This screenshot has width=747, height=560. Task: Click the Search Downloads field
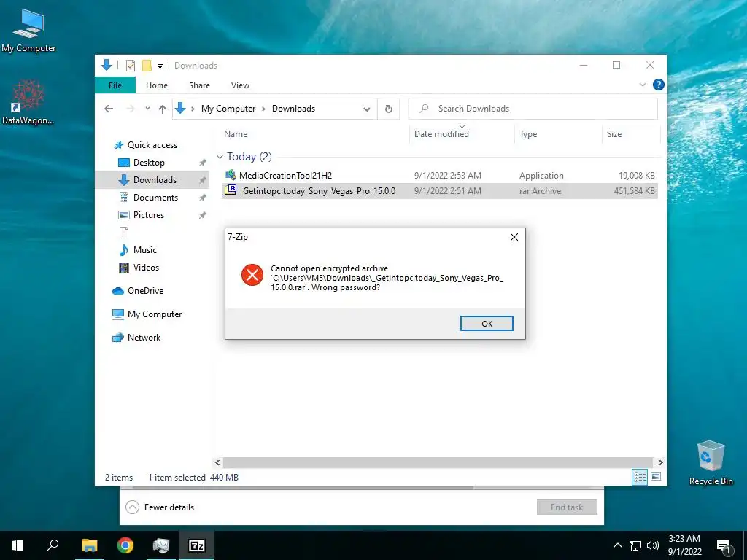(x=533, y=109)
